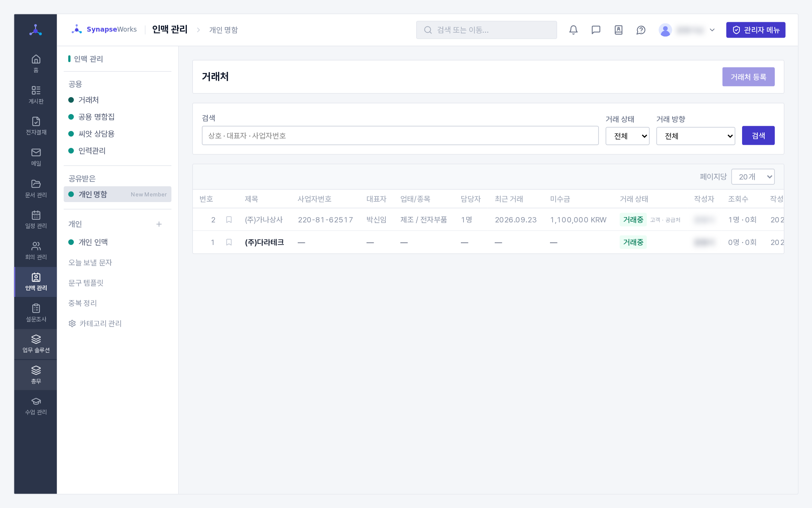Select 인력관리 in the side menu
The width and height of the screenshot is (812, 508).
click(x=92, y=151)
